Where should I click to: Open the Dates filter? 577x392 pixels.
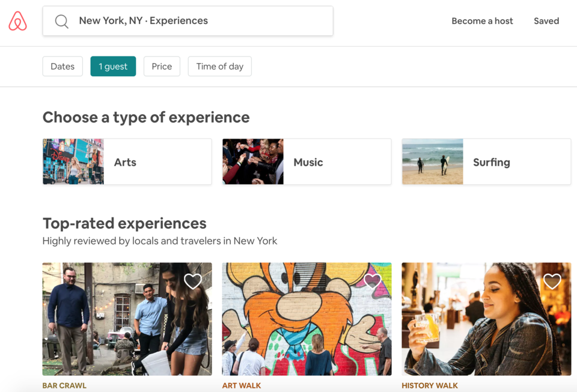(63, 67)
